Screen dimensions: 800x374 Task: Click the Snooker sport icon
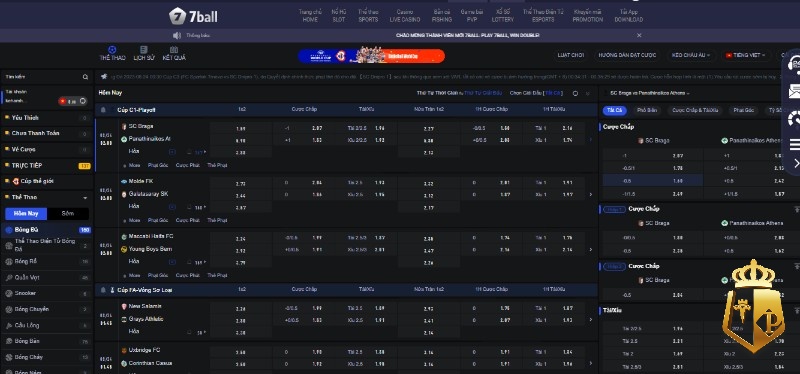click(9, 293)
